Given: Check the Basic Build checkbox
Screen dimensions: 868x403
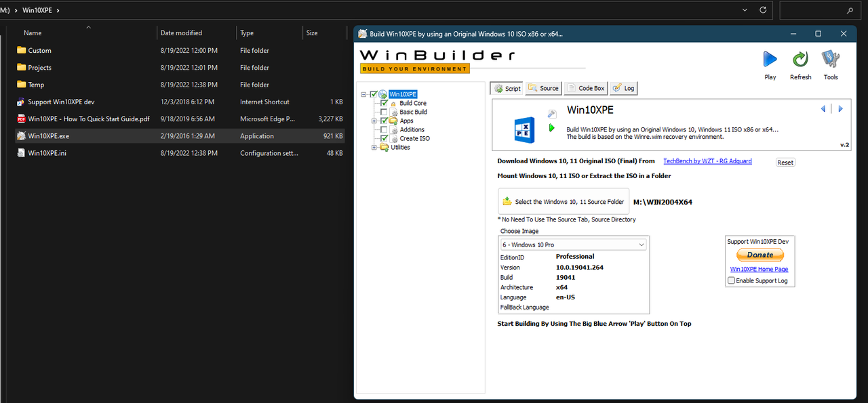Looking at the screenshot, I should point(384,112).
